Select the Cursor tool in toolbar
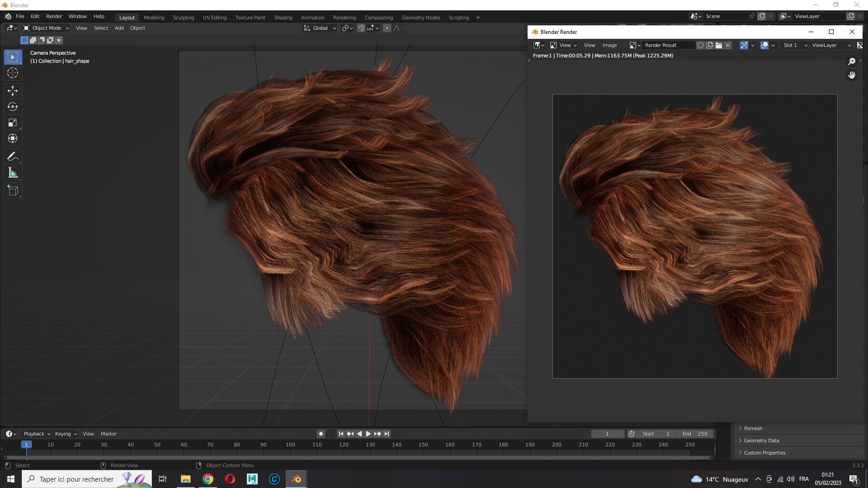The height and width of the screenshot is (488, 868). [x=13, y=73]
